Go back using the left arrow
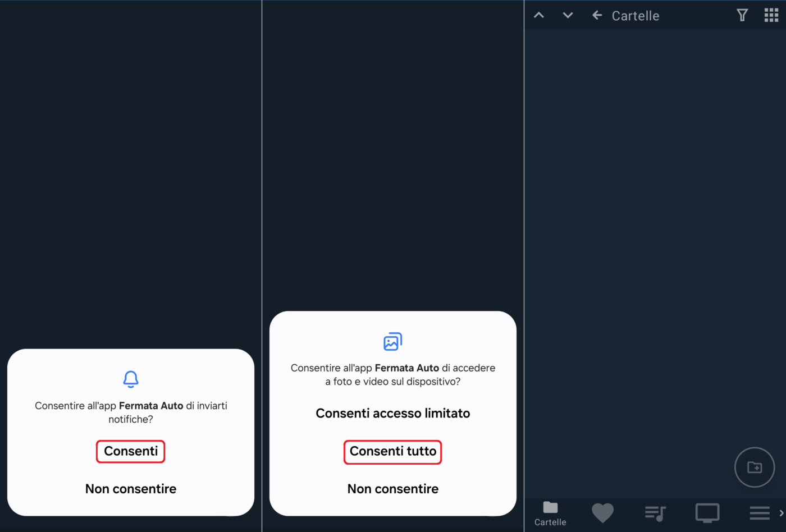This screenshot has width=786, height=532. click(597, 16)
